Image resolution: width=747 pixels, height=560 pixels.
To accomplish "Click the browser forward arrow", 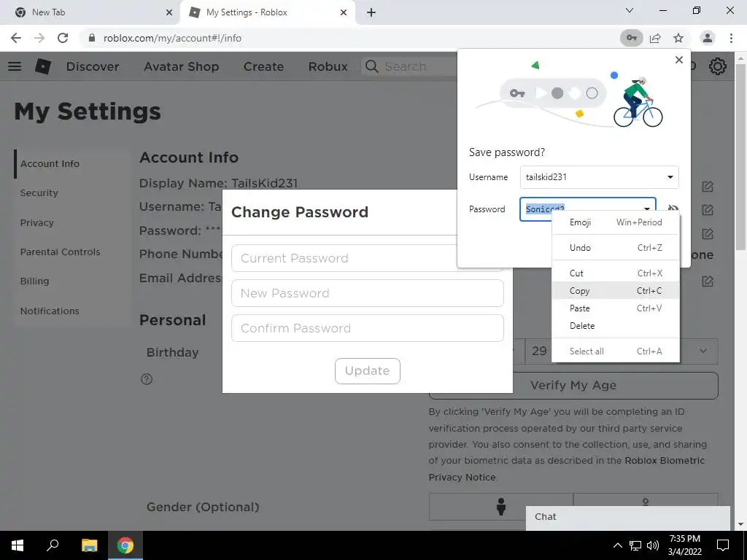I will [39, 38].
